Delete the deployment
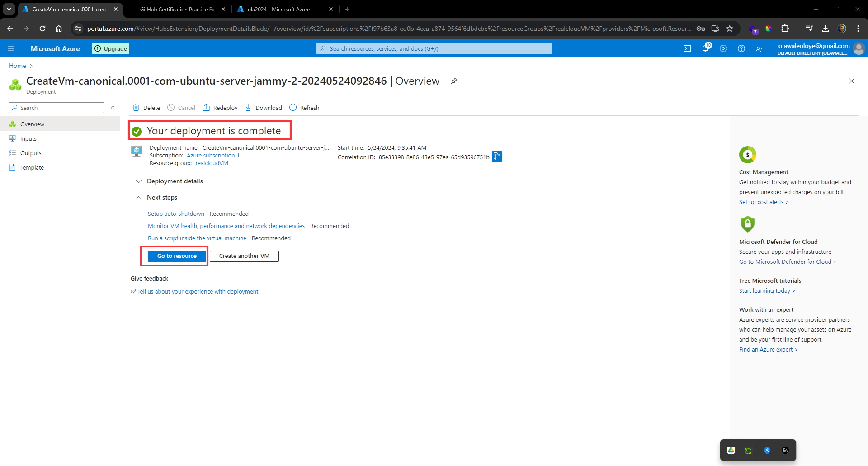 tap(146, 108)
